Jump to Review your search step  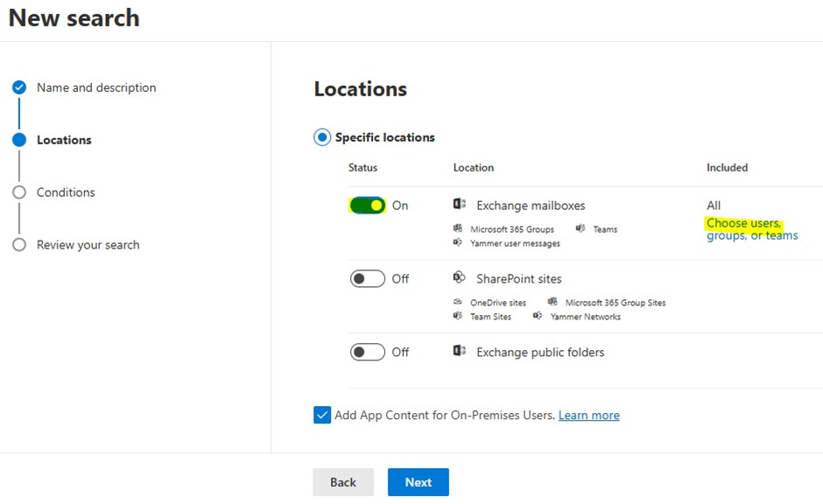tap(88, 245)
